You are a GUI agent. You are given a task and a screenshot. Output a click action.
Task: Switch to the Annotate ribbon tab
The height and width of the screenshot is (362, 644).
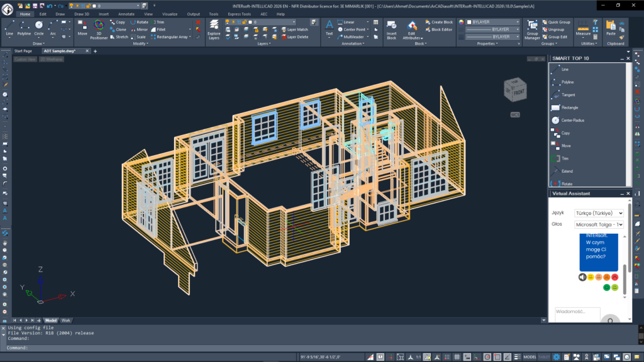(126, 14)
